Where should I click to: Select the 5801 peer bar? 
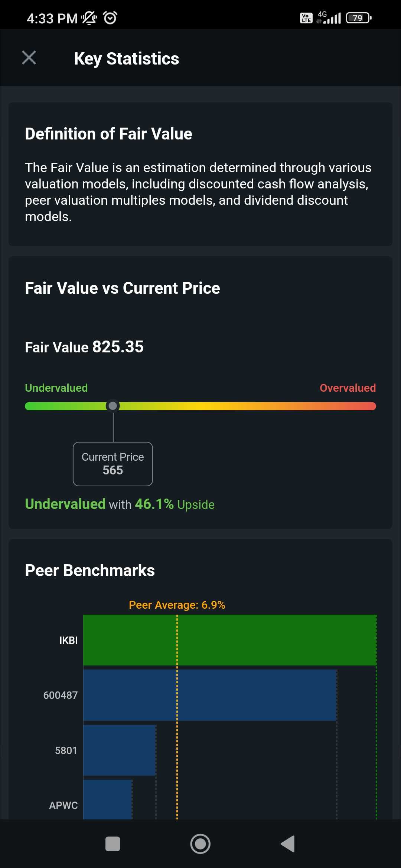pos(120,750)
